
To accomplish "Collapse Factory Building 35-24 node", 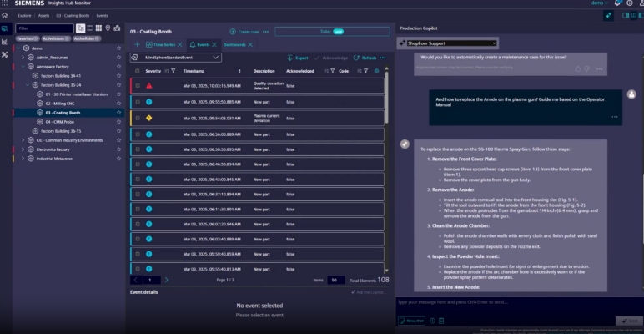I will (28, 85).
